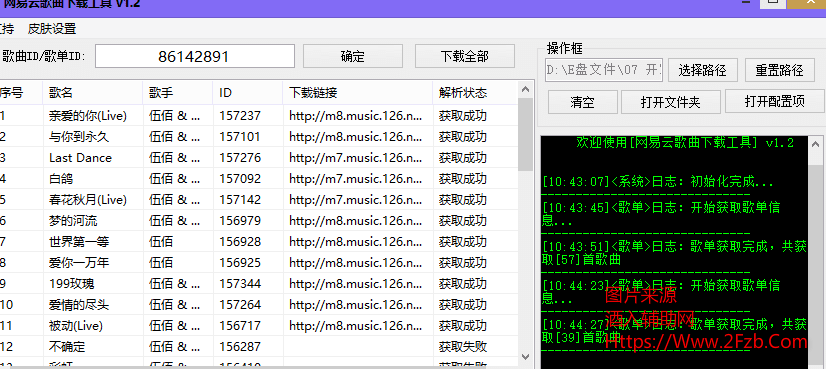Click the song list vertical scrollbar thumb

point(525,134)
